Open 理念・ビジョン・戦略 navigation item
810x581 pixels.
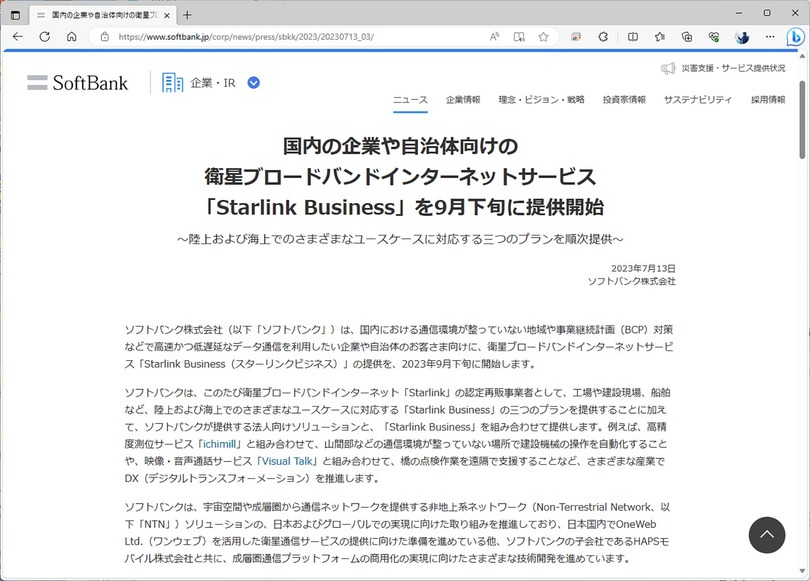[541, 100]
